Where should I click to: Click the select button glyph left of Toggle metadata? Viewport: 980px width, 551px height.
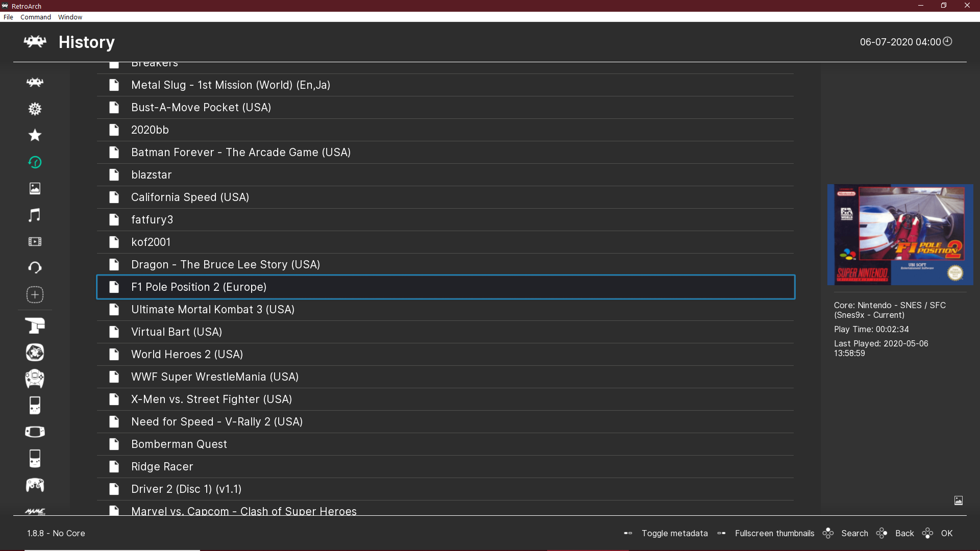pos(628,533)
